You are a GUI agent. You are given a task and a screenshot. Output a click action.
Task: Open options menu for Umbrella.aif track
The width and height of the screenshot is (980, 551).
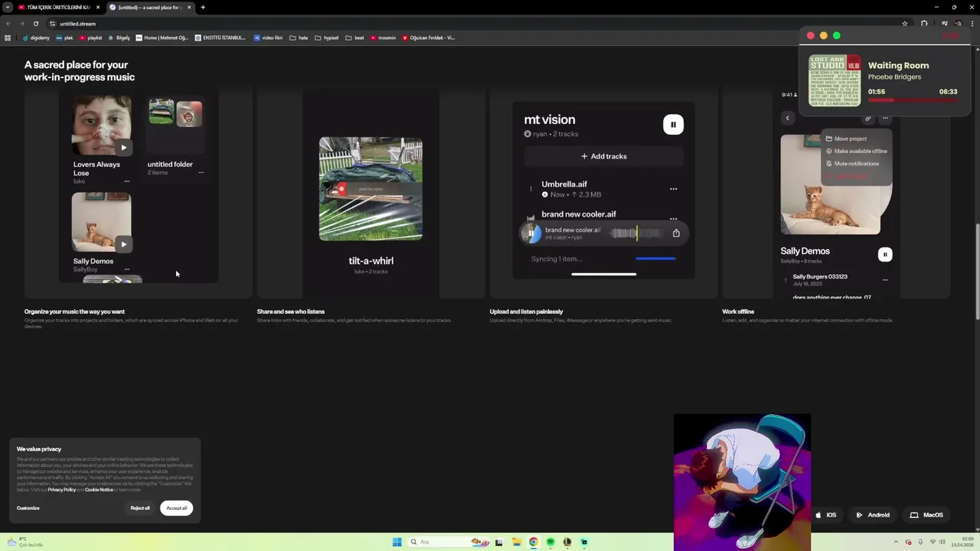[673, 189]
